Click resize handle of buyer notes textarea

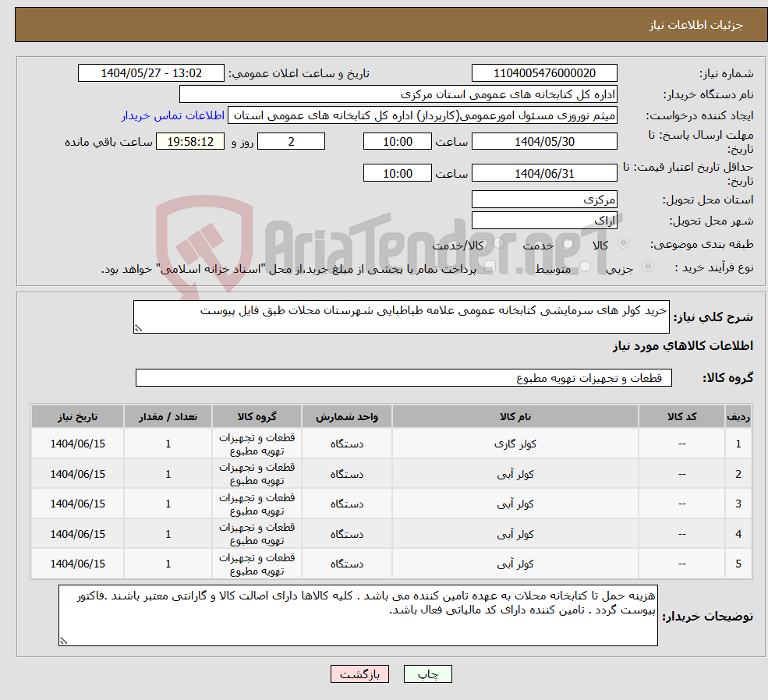point(63,641)
